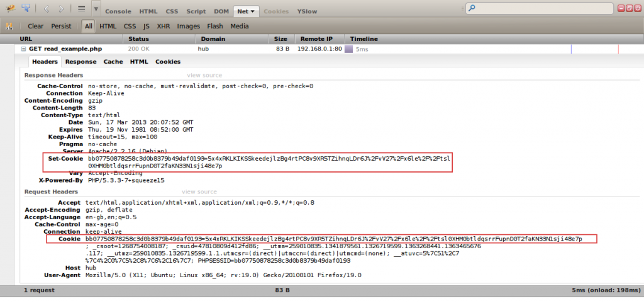Open the Response tab of the request

(80, 62)
